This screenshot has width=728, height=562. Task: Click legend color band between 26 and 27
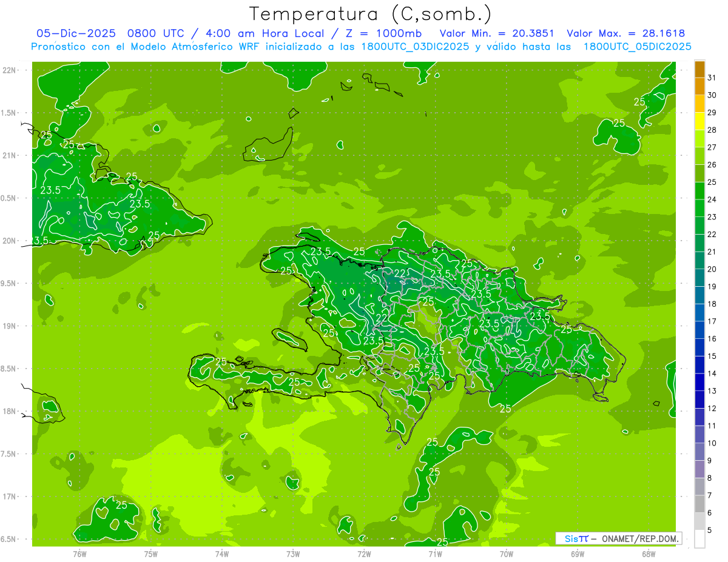point(699,156)
